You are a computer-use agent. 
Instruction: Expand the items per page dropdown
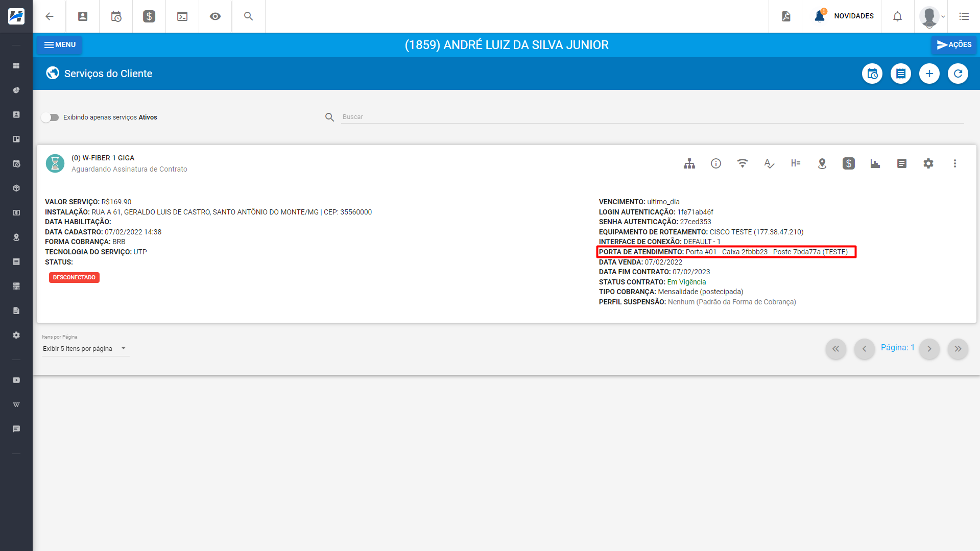(x=85, y=349)
